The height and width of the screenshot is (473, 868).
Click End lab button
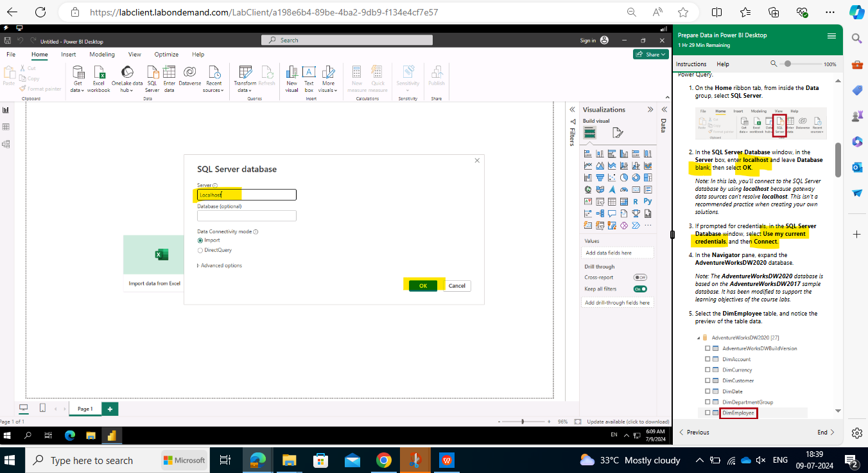click(826, 433)
